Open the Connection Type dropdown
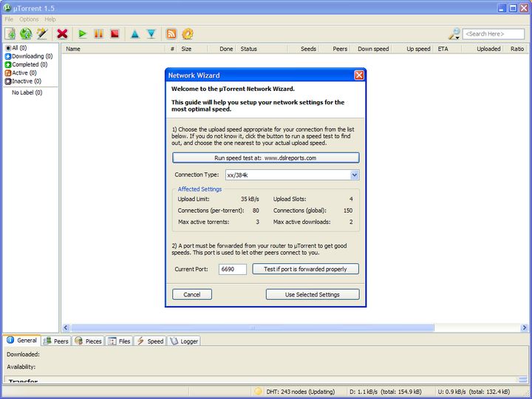Image resolution: width=532 pixels, height=399 pixels. (354, 175)
